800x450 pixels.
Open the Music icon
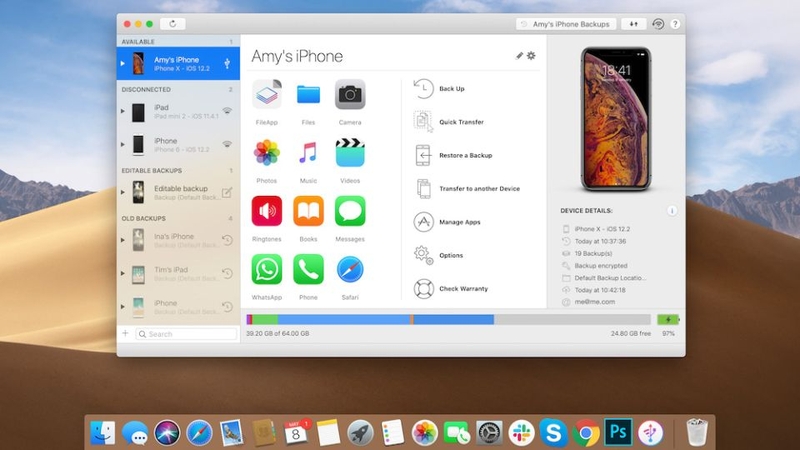point(308,153)
